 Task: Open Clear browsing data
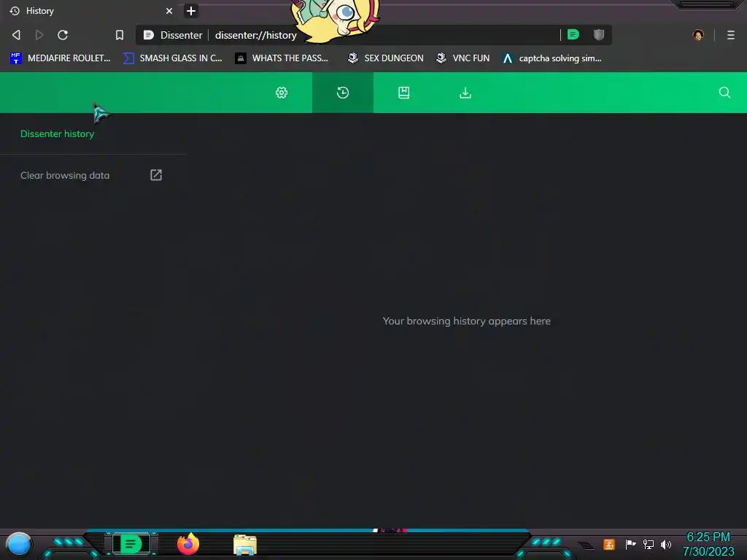click(x=65, y=175)
